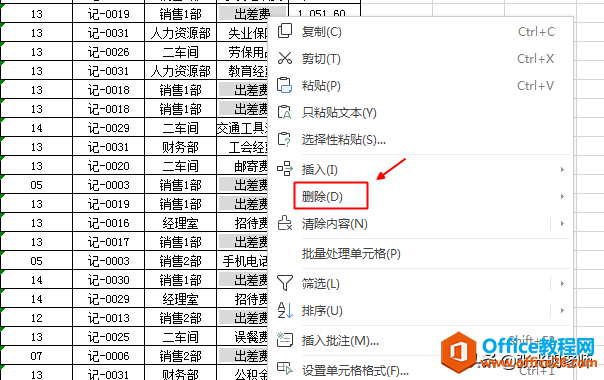Click the paste-text icon for 只粘贴文本(Y)
The image size is (604, 380).
[x=285, y=113]
